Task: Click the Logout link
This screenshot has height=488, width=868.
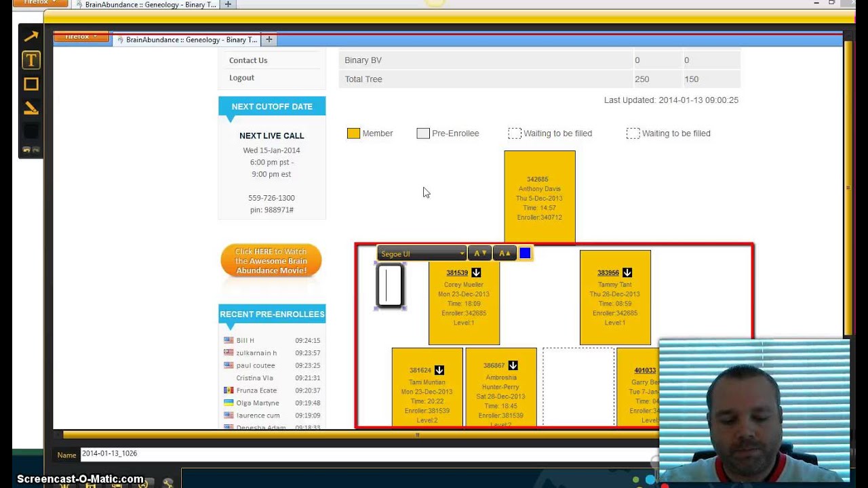Action: [241, 78]
